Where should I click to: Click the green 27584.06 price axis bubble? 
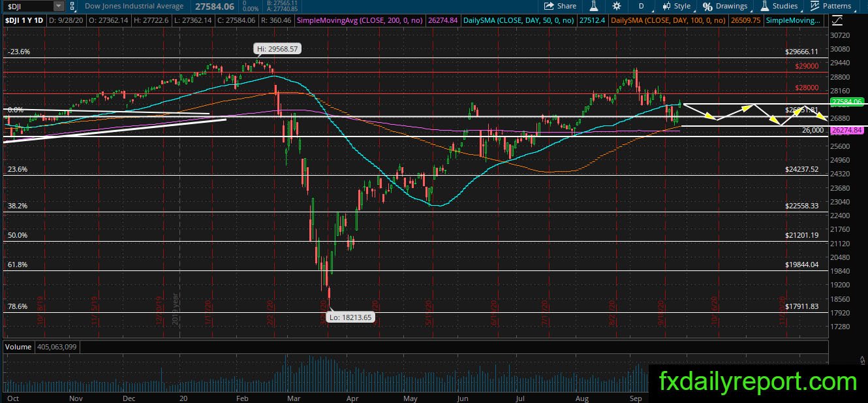(846, 102)
